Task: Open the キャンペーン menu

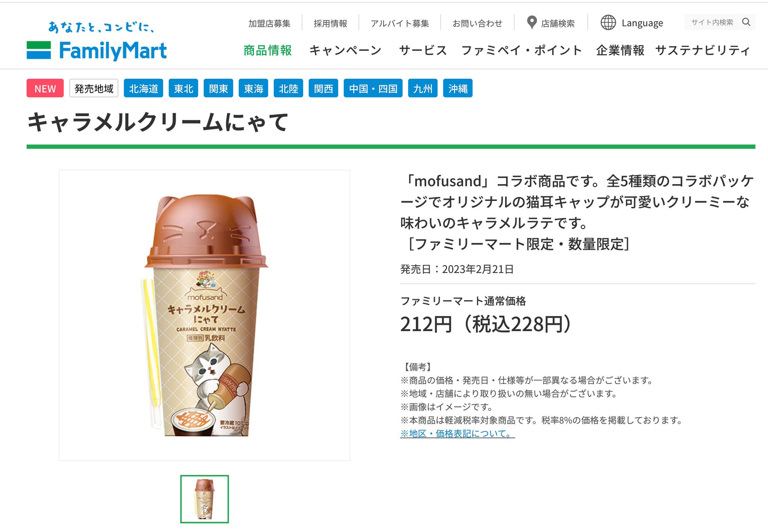Action: [345, 50]
